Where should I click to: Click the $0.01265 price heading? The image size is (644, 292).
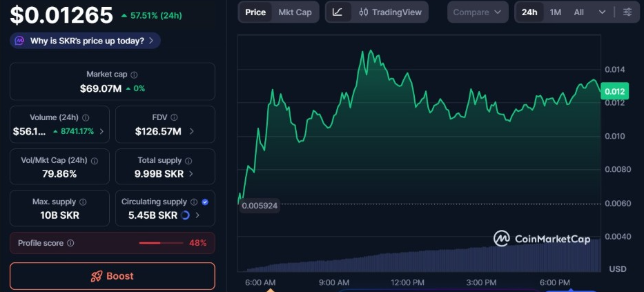(x=61, y=15)
